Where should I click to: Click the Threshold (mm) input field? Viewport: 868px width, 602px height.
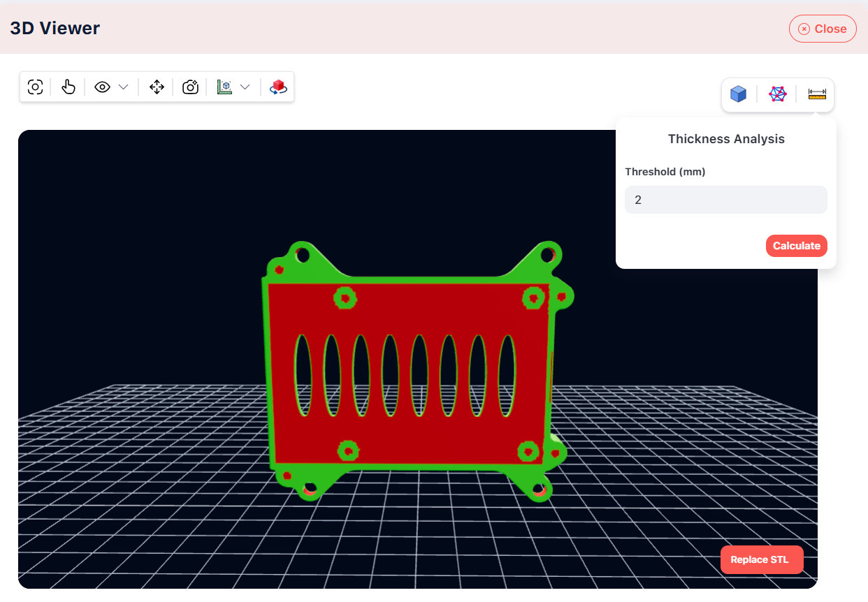coord(725,200)
